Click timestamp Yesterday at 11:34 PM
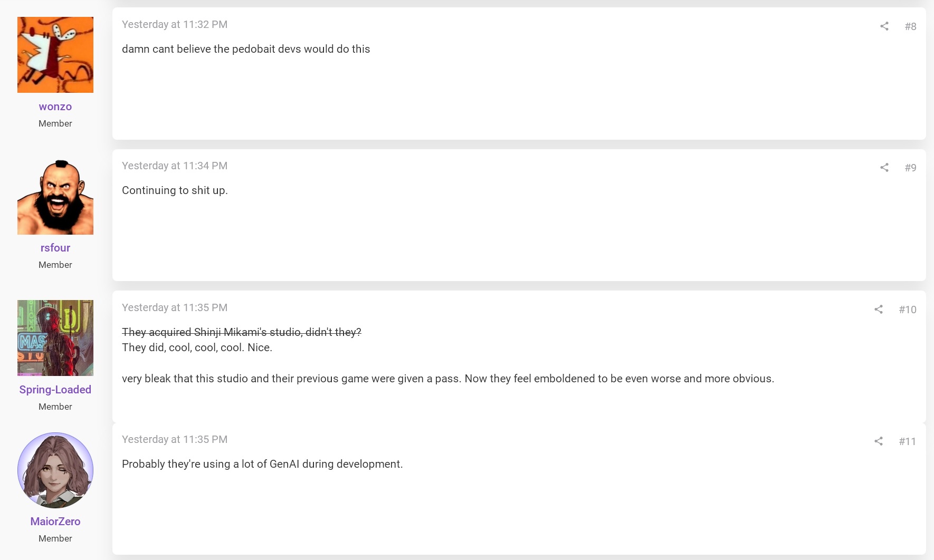Image resolution: width=934 pixels, height=560 pixels. click(x=175, y=166)
